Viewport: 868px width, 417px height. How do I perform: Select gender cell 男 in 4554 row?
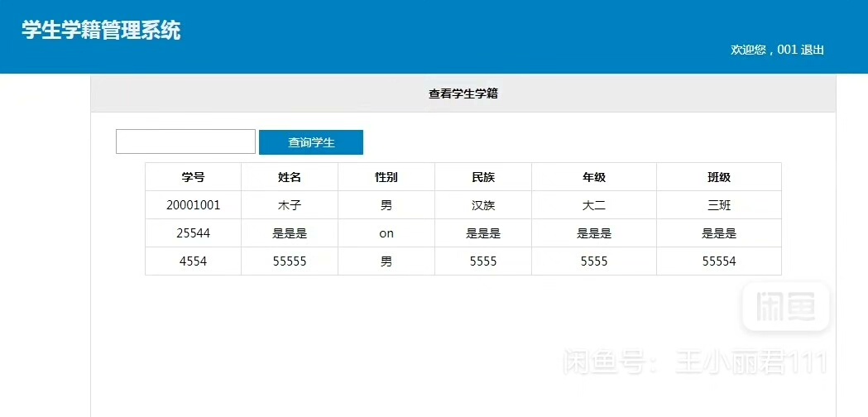pos(386,261)
